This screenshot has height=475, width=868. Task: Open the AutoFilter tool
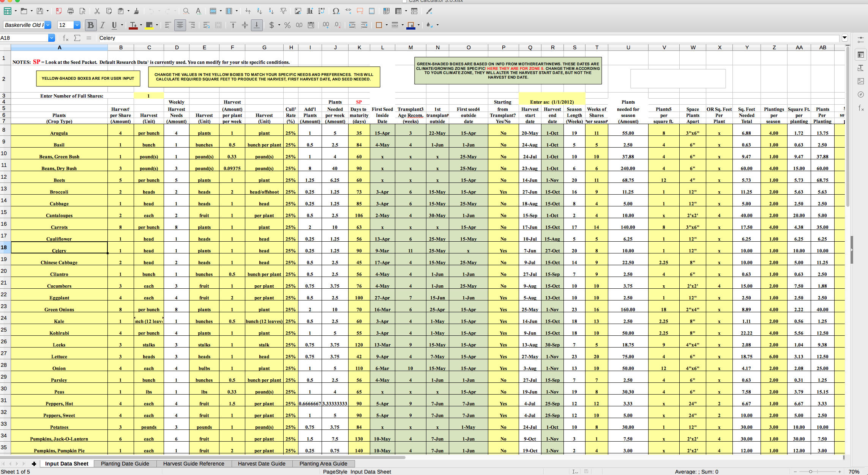[283, 11]
